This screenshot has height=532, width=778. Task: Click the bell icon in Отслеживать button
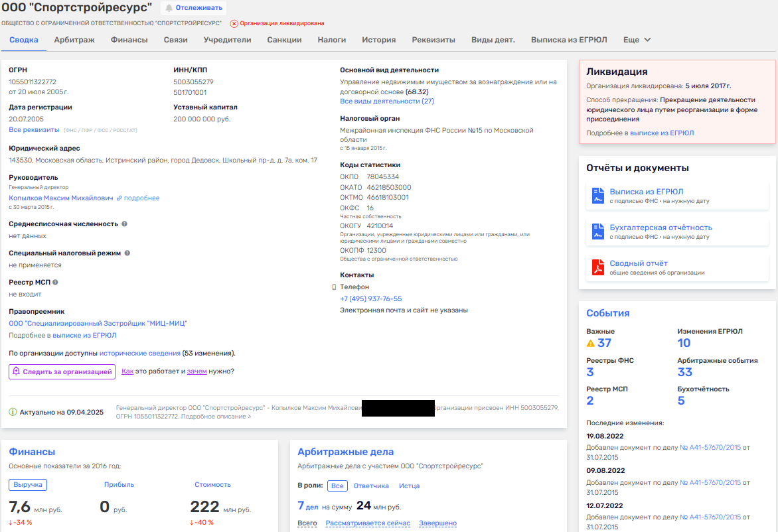pos(169,8)
